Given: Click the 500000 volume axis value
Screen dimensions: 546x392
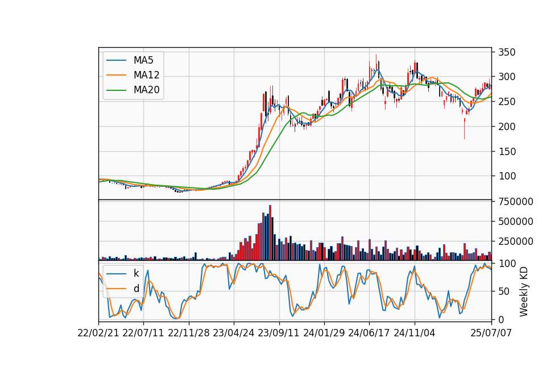Looking at the screenshot, I should [x=516, y=222].
